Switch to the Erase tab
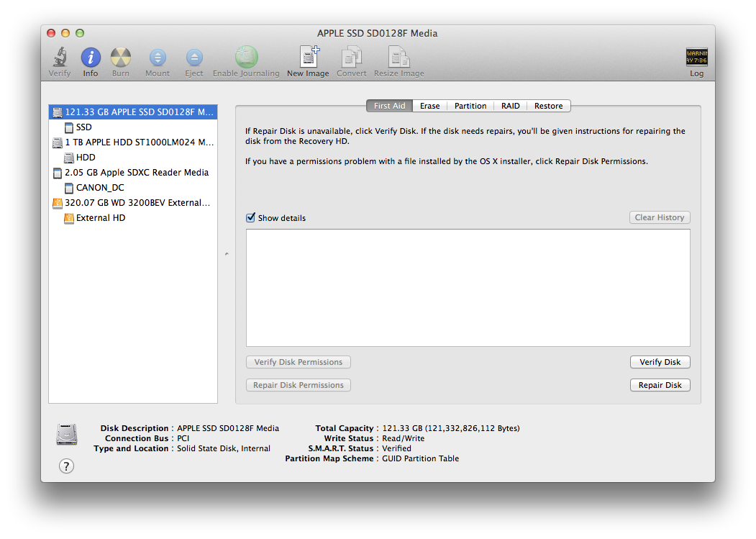The width and height of the screenshot is (756, 539). coord(430,106)
